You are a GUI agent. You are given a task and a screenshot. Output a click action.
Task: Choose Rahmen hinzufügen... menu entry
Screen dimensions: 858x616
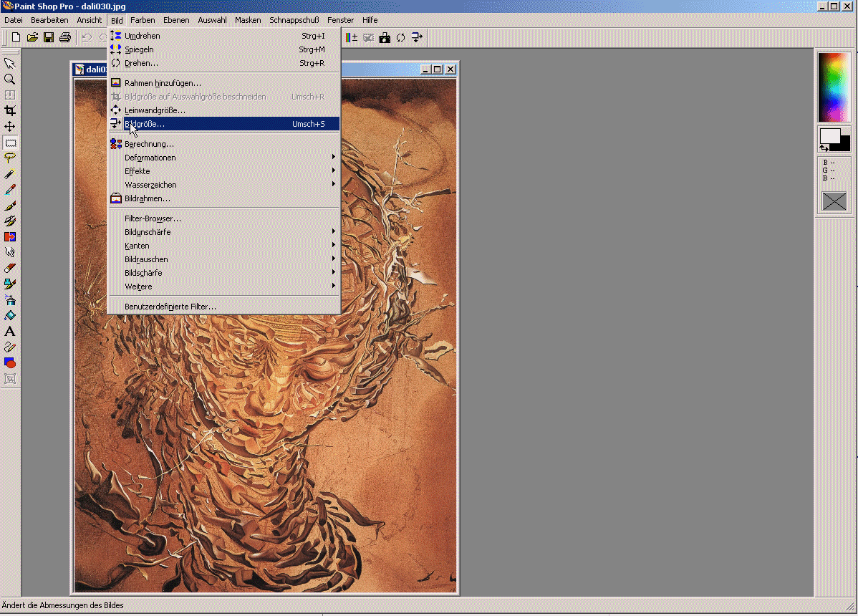click(x=224, y=83)
